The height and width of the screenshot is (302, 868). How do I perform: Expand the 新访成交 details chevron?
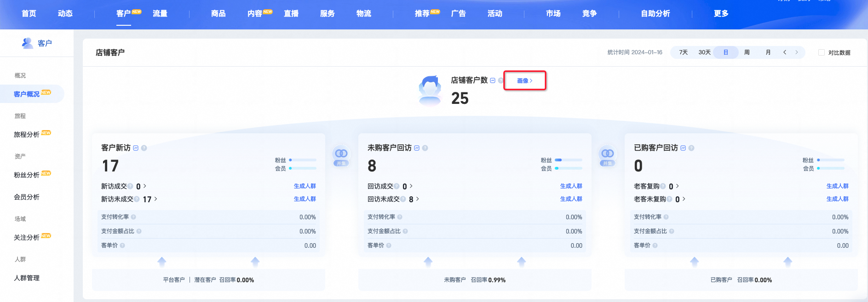pyautogui.click(x=145, y=186)
